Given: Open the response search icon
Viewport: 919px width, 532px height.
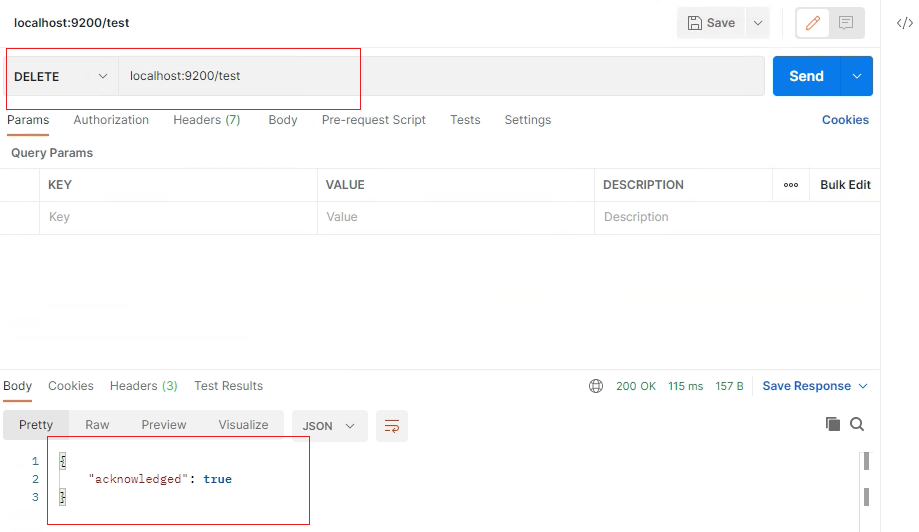Looking at the screenshot, I should (x=857, y=424).
